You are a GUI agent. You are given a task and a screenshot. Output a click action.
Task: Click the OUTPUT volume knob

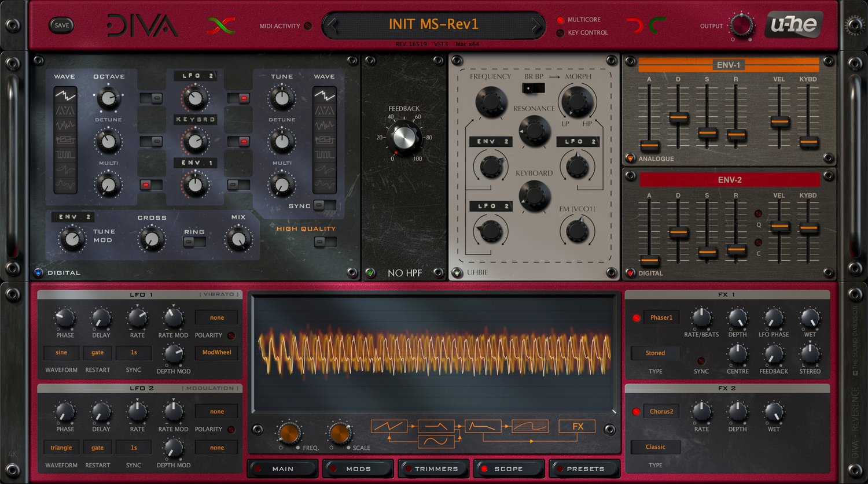click(x=741, y=26)
